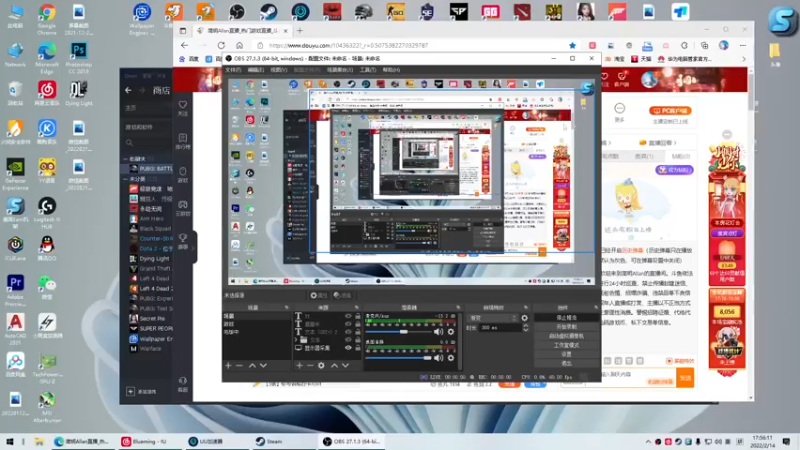The image size is (800, 450).
Task: Pop out the Controls dock panel
Action: tap(595, 308)
